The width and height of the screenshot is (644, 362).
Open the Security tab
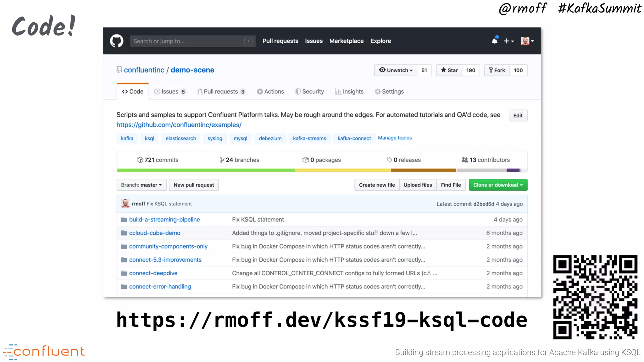[x=309, y=91]
